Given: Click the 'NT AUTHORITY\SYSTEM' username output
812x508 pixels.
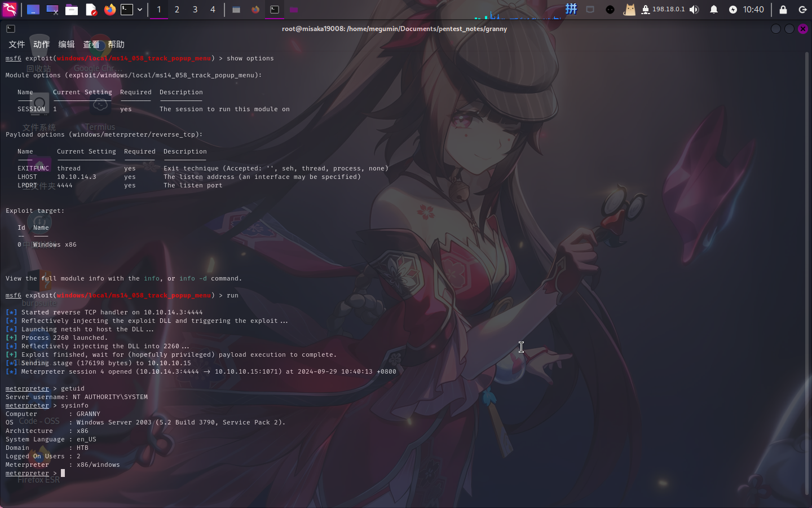Looking at the screenshot, I should point(110,397).
